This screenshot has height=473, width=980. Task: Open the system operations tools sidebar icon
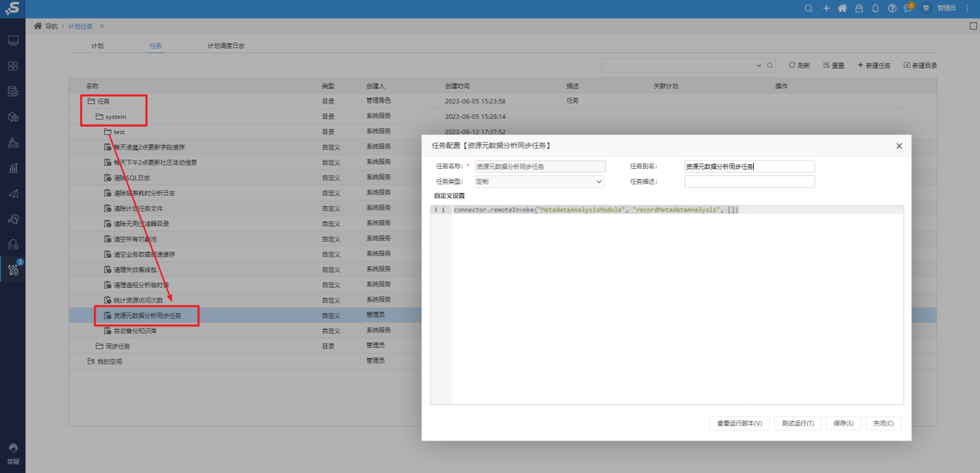13,269
